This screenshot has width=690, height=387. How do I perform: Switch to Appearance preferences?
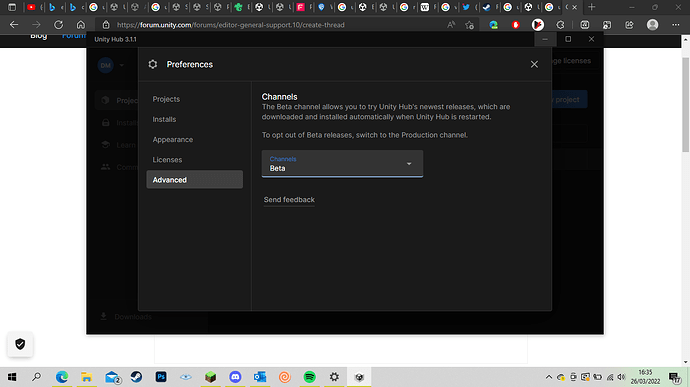(172, 140)
